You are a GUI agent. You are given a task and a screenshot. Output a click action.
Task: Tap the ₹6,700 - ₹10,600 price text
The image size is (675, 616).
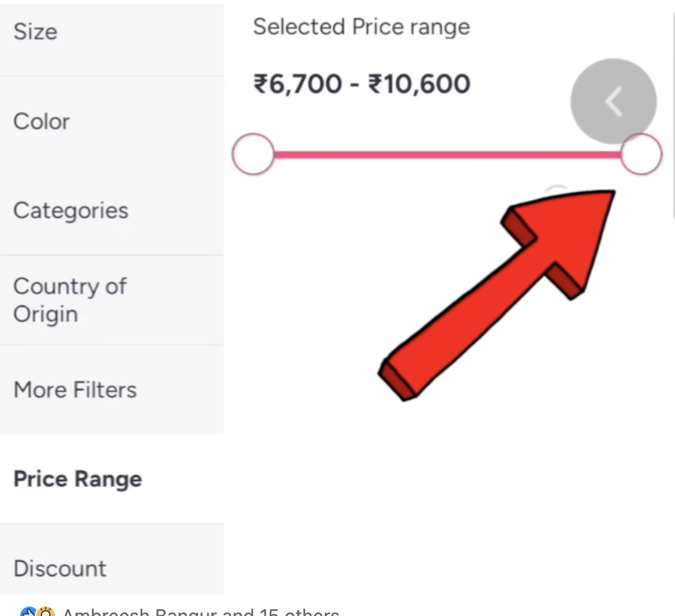(x=361, y=83)
